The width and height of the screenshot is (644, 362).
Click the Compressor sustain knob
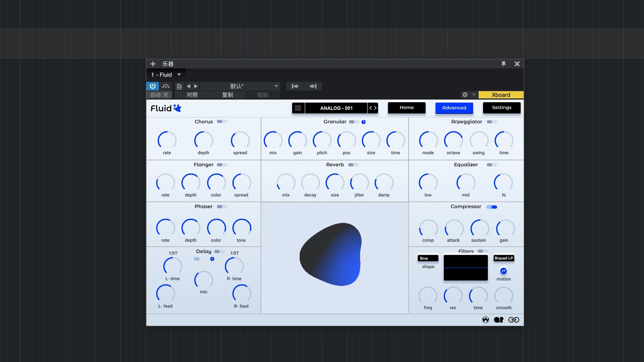click(x=480, y=229)
